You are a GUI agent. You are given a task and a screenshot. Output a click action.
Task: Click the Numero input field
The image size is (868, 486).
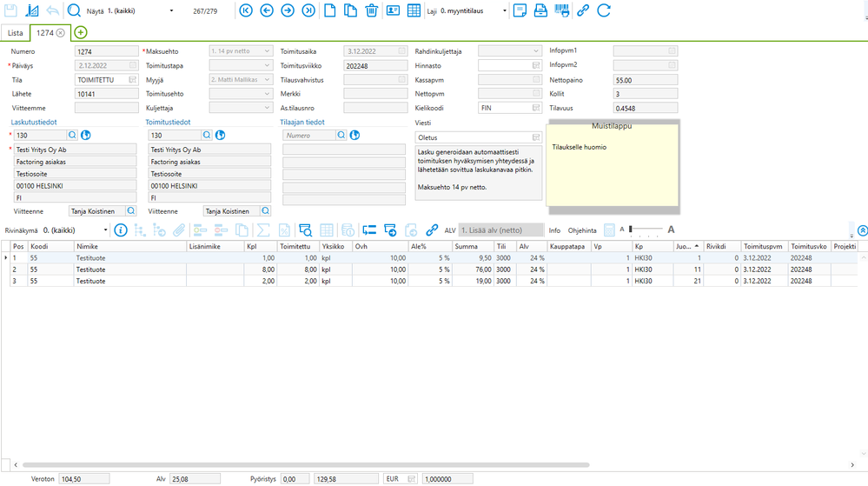point(106,51)
